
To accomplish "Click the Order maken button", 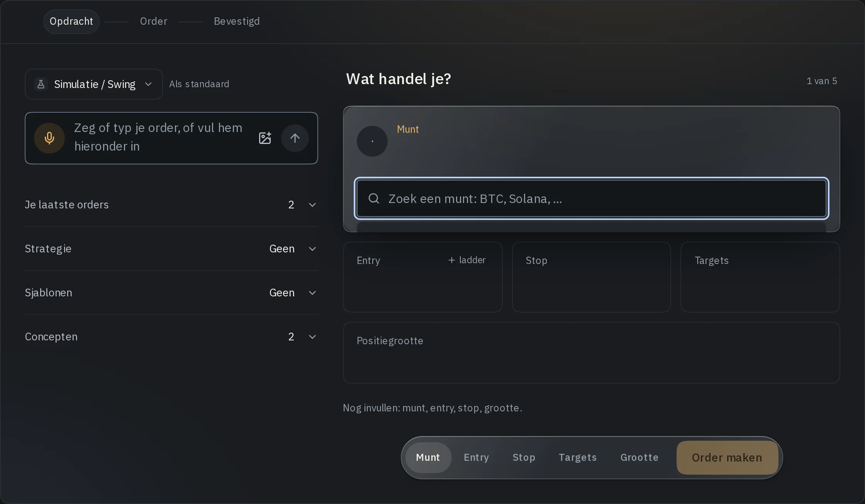I will pyautogui.click(x=727, y=458).
